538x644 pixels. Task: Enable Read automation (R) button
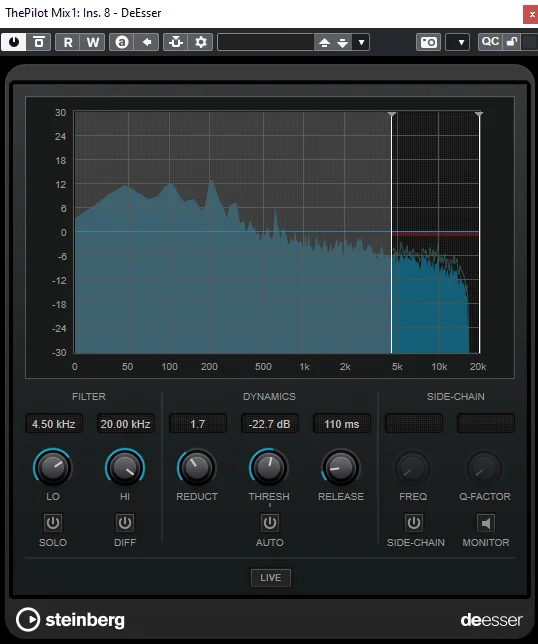click(x=68, y=42)
